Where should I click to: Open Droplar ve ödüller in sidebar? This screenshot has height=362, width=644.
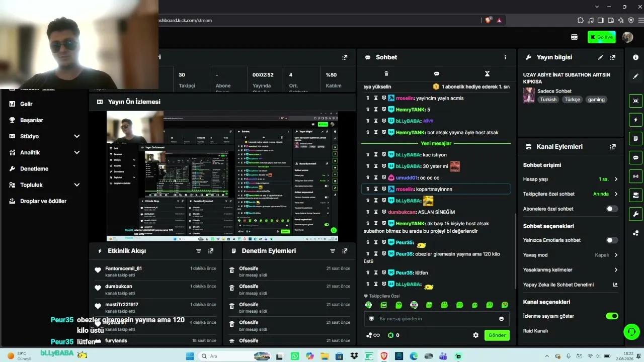(43, 201)
